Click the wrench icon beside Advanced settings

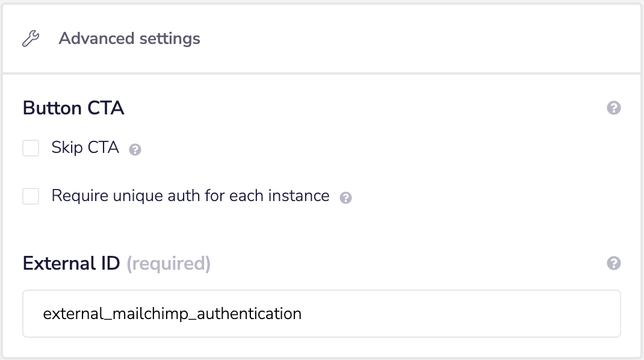click(x=31, y=39)
